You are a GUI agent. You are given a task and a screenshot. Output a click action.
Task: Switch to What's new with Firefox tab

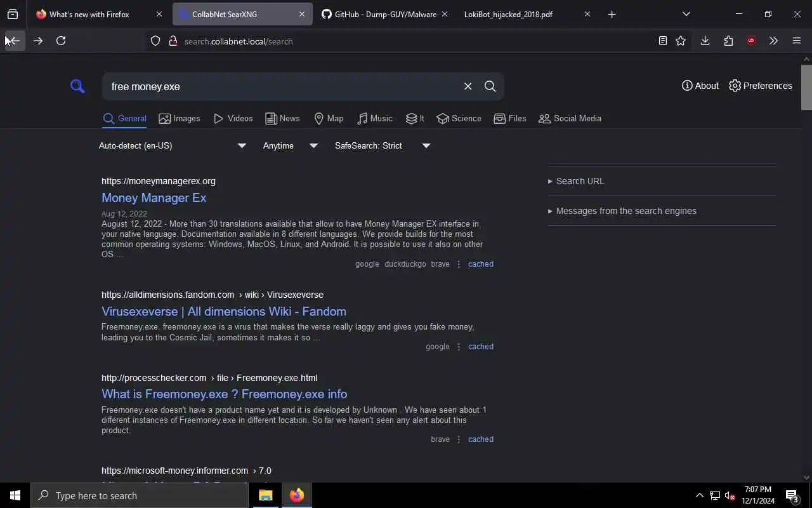(89, 14)
